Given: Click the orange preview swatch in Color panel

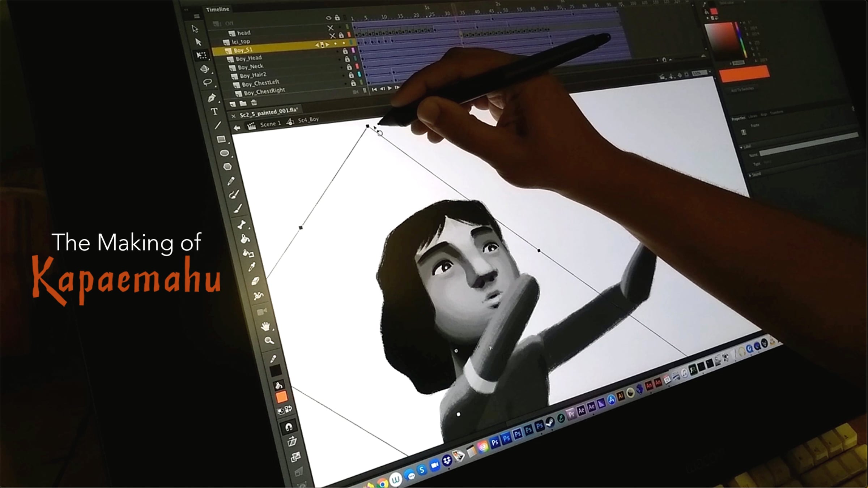Looking at the screenshot, I should [745, 73].
